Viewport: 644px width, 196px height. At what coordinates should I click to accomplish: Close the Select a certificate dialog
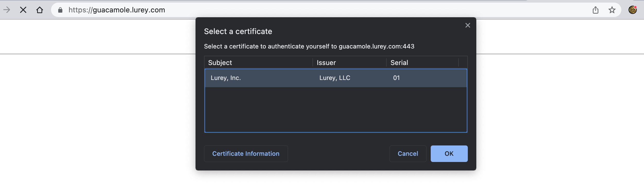point(468,25)
